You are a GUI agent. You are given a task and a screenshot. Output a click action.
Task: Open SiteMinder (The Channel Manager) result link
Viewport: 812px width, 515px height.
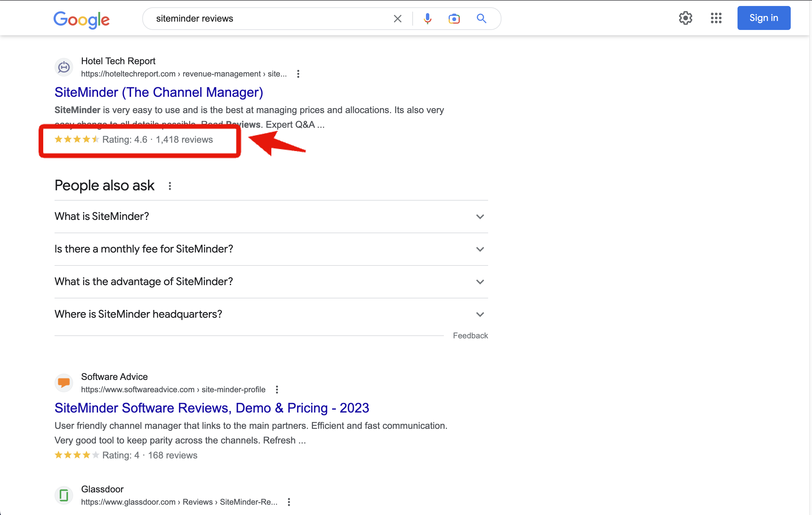tap(159, 92)
